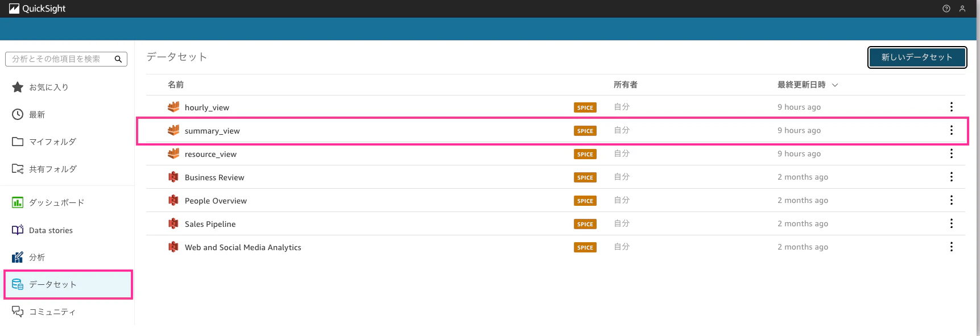Open the user account icon

[x=962, y=9]
